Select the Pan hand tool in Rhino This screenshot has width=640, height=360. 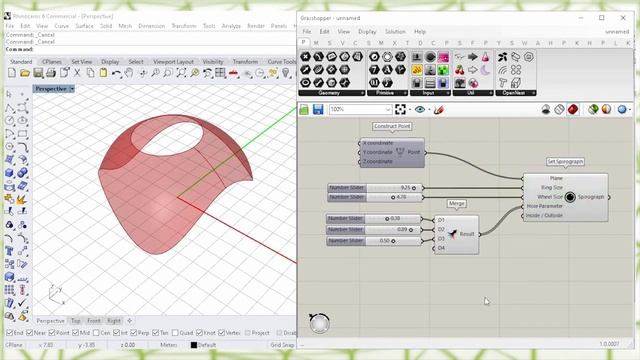pos(129,73)
